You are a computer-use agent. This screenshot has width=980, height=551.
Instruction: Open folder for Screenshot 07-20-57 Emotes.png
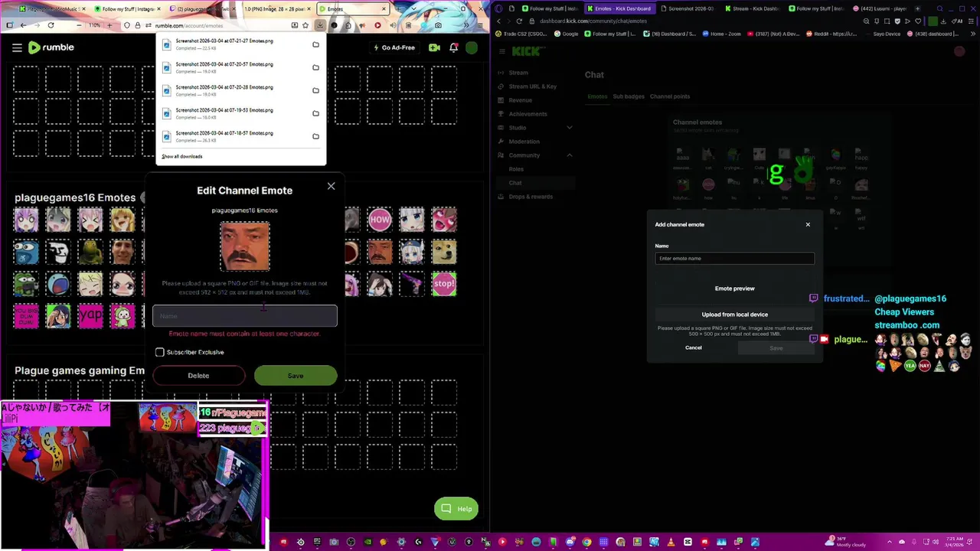(315, 67)
